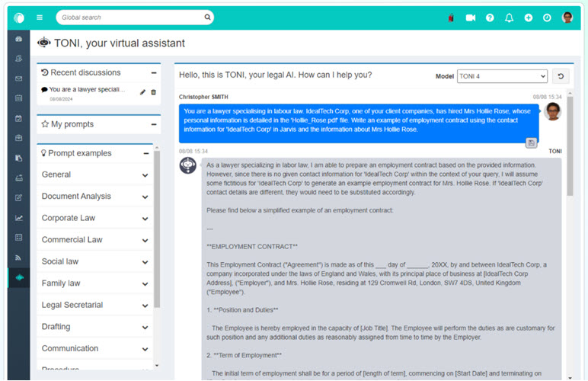Open notifications bell
588x381 pixels.
click(509, 18)
